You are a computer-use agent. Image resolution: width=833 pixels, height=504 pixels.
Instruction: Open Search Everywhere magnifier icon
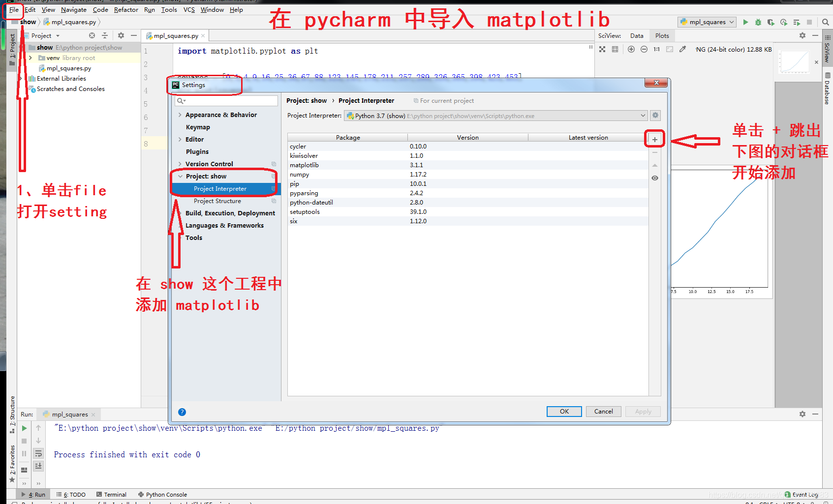point(826,22)
